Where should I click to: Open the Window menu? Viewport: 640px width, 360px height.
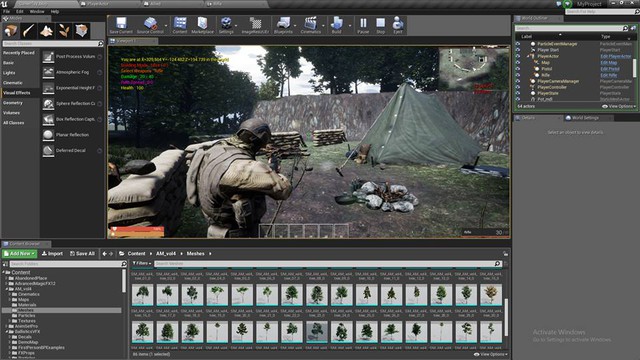click(37, 11)
